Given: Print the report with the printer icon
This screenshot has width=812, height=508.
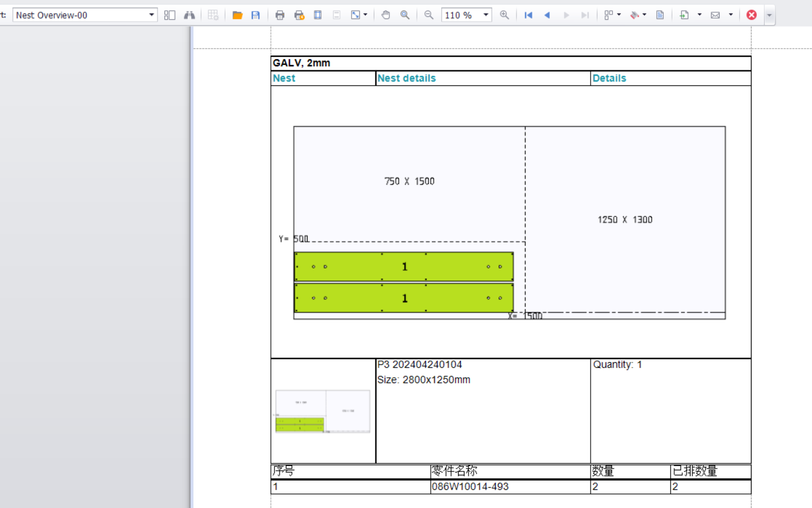Looking at the screenshot, I should point(280,15).
